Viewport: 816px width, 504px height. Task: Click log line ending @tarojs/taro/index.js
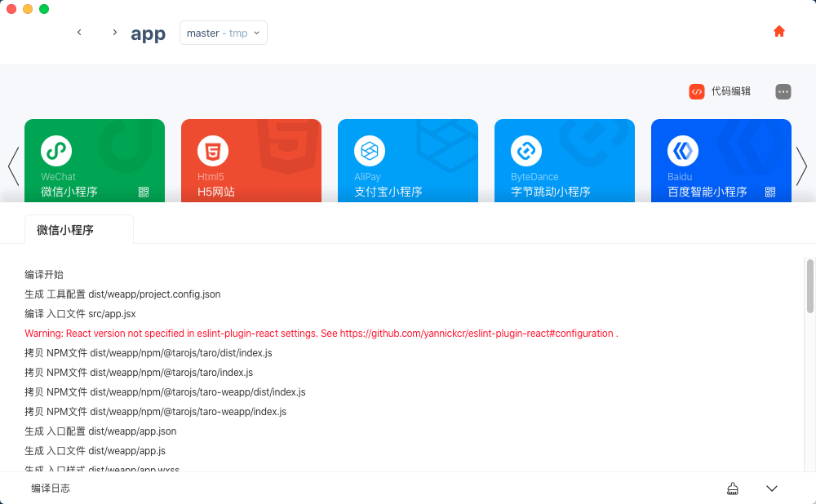tap(139, 373)
